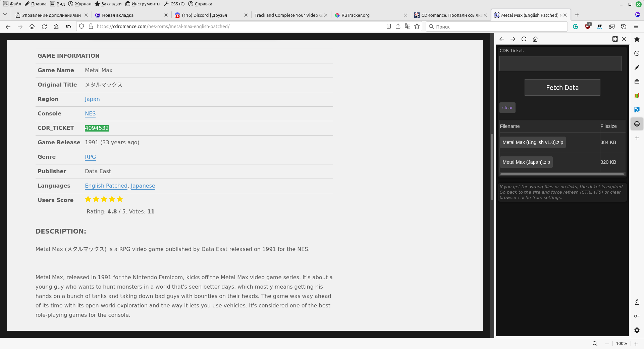The image size is (644, 349).
Task: Translate this page using the translate icon
Action: [x=408, y=27]
